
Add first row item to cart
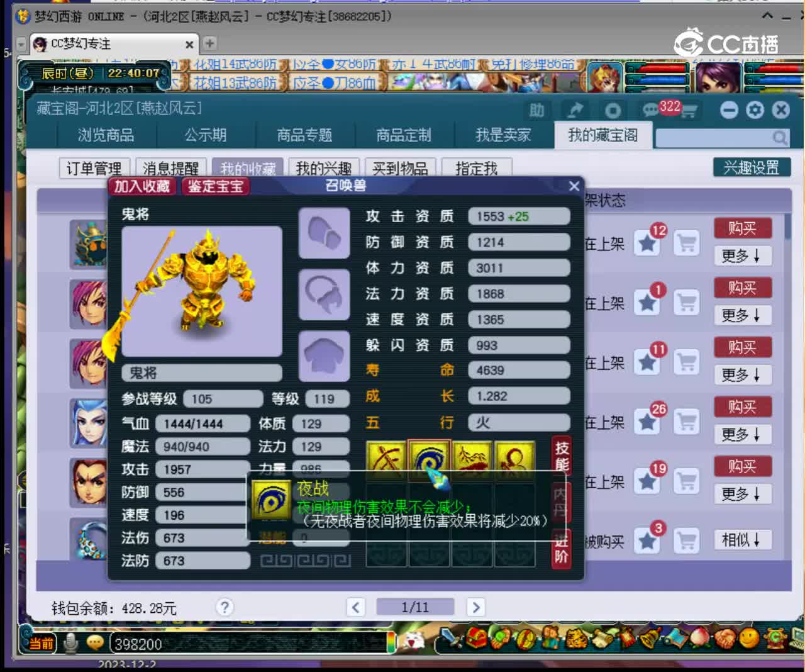pyautogui.click(x=687, y=243)
